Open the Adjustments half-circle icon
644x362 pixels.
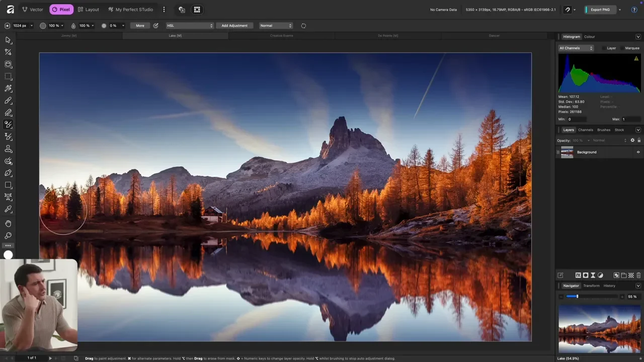coord(600,276)
